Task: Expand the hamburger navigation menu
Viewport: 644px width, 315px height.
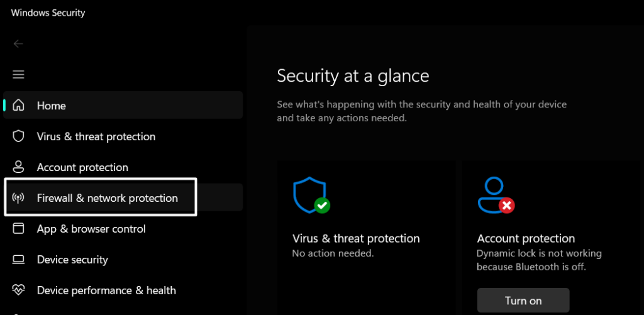Action: [18, 74]
